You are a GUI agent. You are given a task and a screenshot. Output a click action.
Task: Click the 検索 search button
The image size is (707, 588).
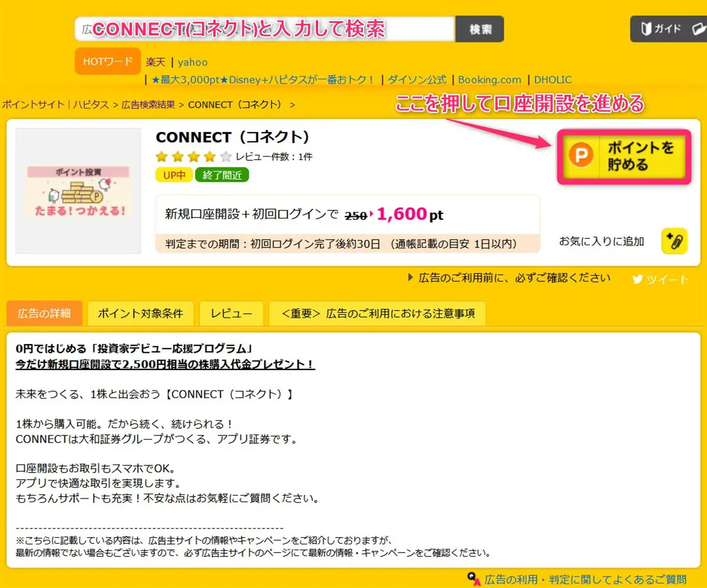[x=480, y=29]
